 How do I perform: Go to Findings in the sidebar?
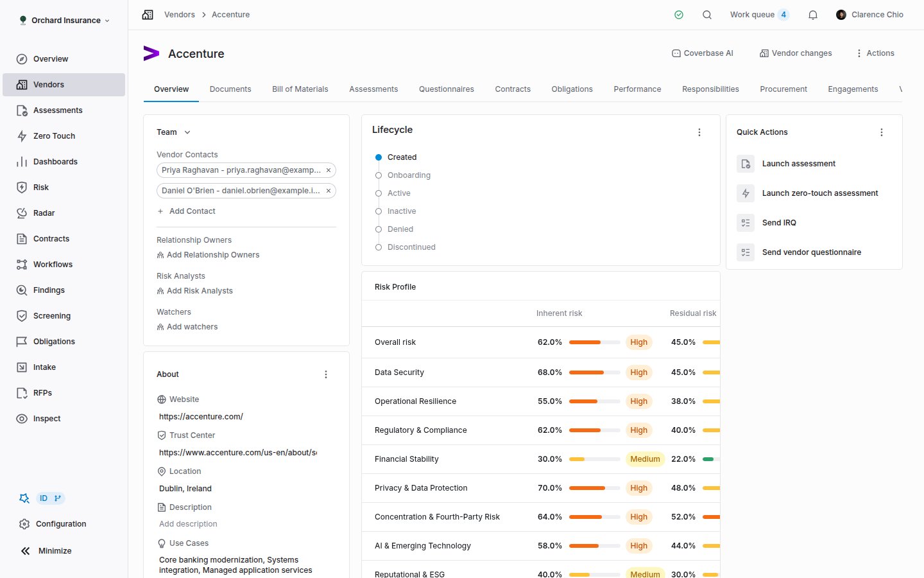[x=64, y=290]
